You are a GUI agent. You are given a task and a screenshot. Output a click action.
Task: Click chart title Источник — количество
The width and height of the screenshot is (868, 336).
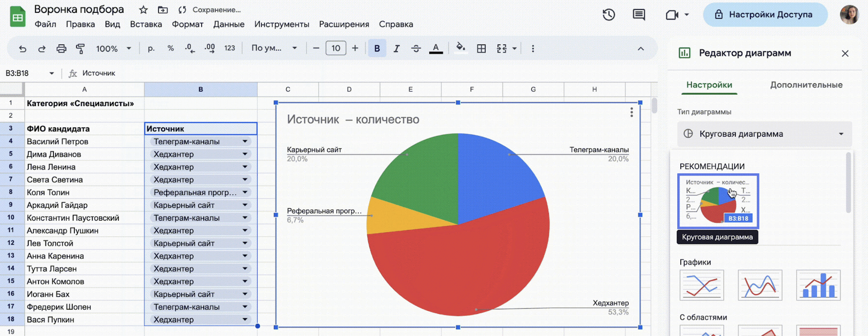point(353,119)
